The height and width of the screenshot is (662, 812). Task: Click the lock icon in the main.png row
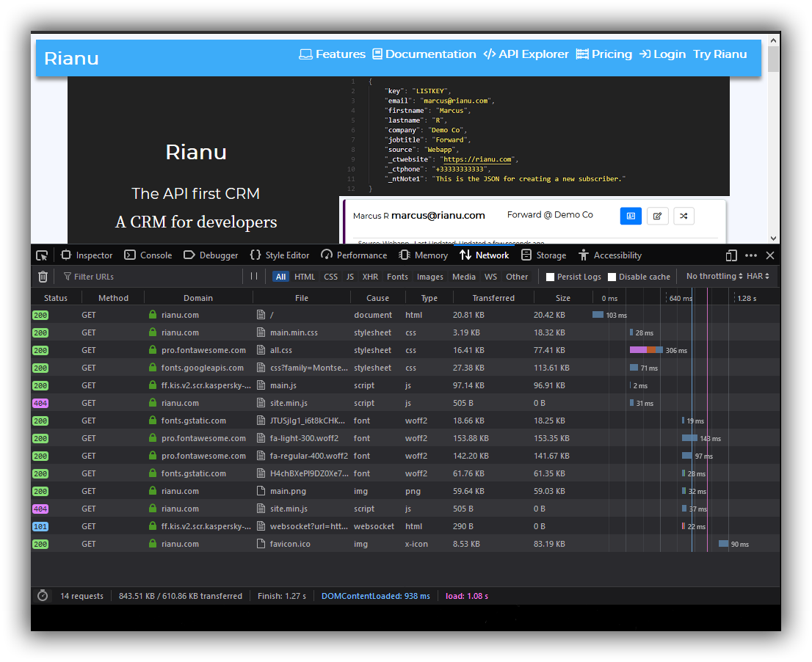point(153,491)
